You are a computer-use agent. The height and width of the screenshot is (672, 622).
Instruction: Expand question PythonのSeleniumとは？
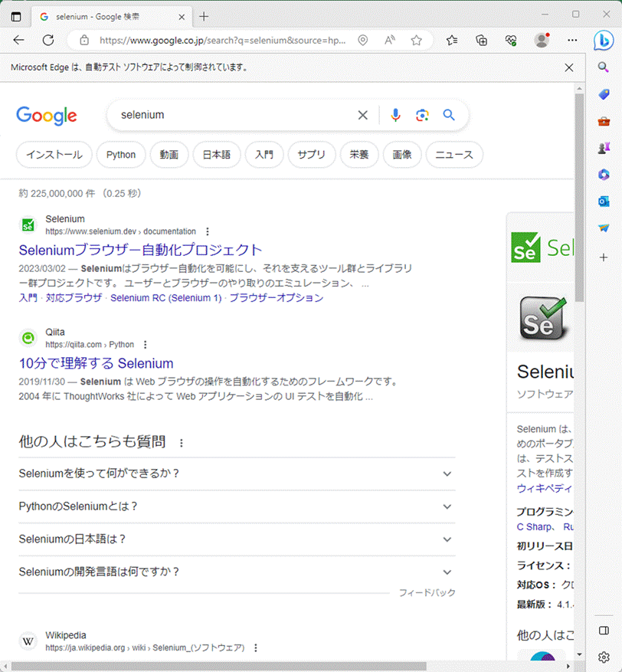point(237,506)
